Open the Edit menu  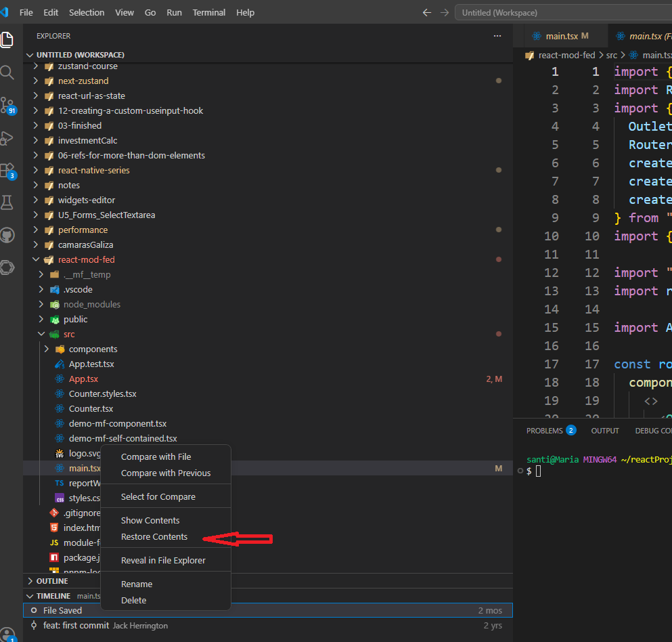pos(51,13)
